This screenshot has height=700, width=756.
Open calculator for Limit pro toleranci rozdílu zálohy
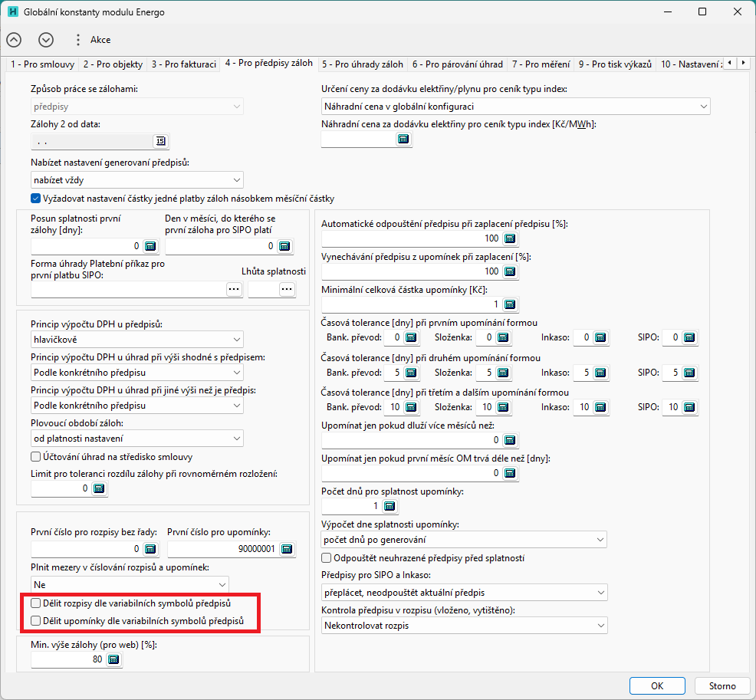99,488
